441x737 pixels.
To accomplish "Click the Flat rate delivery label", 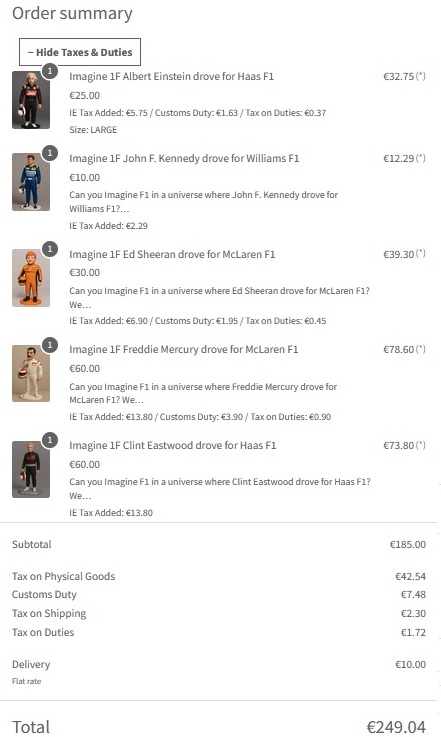I will coord(26,681).
